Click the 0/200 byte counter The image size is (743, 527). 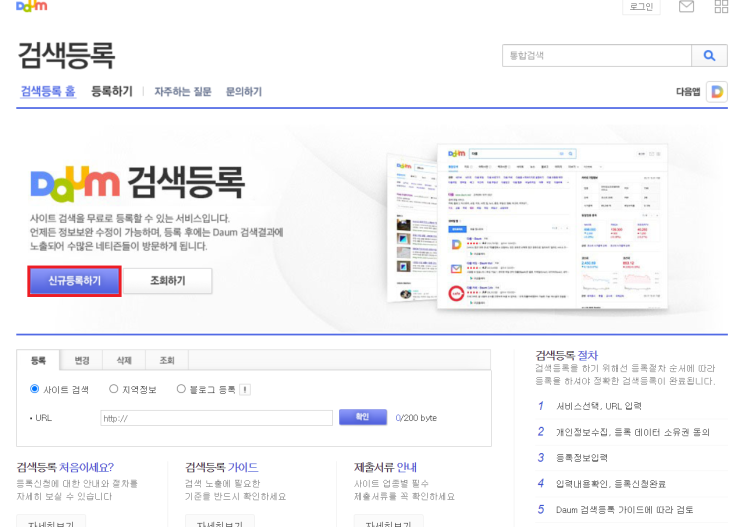pyautogui.click(x=416, y=418)
